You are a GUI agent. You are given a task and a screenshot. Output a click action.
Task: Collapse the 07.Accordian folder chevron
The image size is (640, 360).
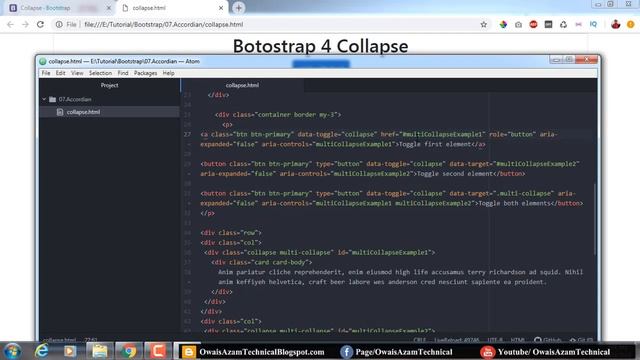pos(44,99)
